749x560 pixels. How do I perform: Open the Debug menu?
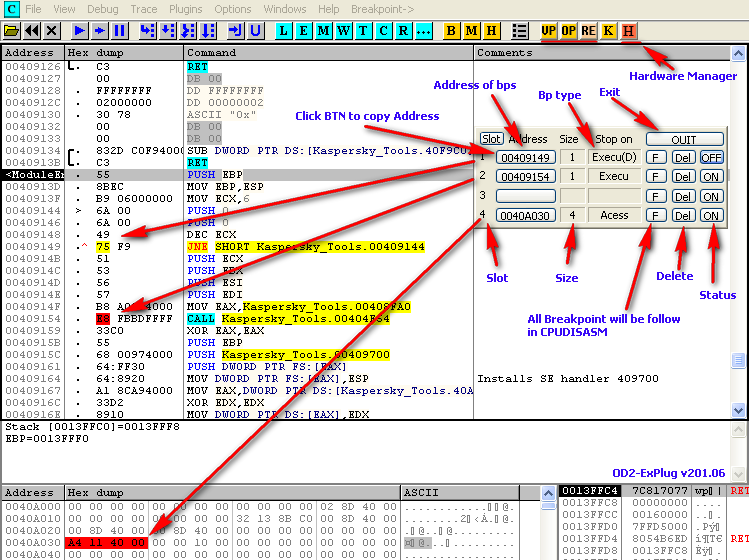103,9
